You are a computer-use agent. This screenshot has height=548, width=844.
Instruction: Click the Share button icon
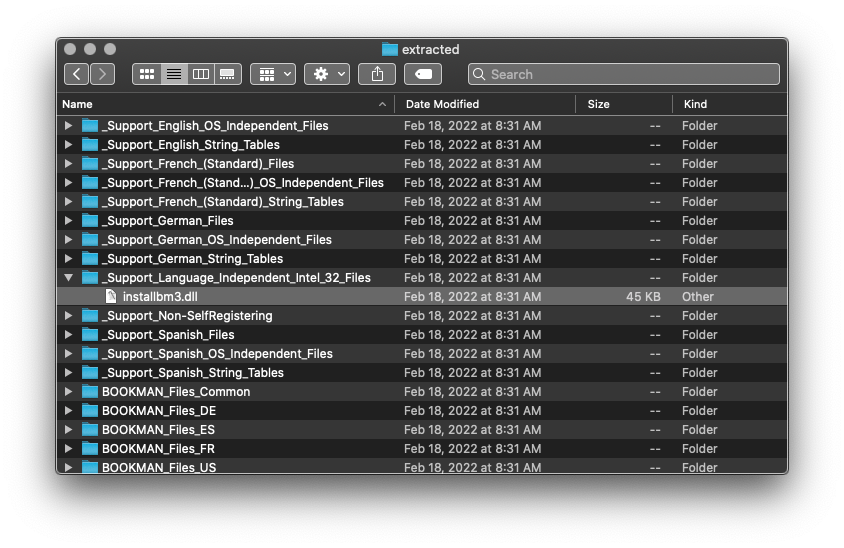pyautogui.click(x=377, y=74)
